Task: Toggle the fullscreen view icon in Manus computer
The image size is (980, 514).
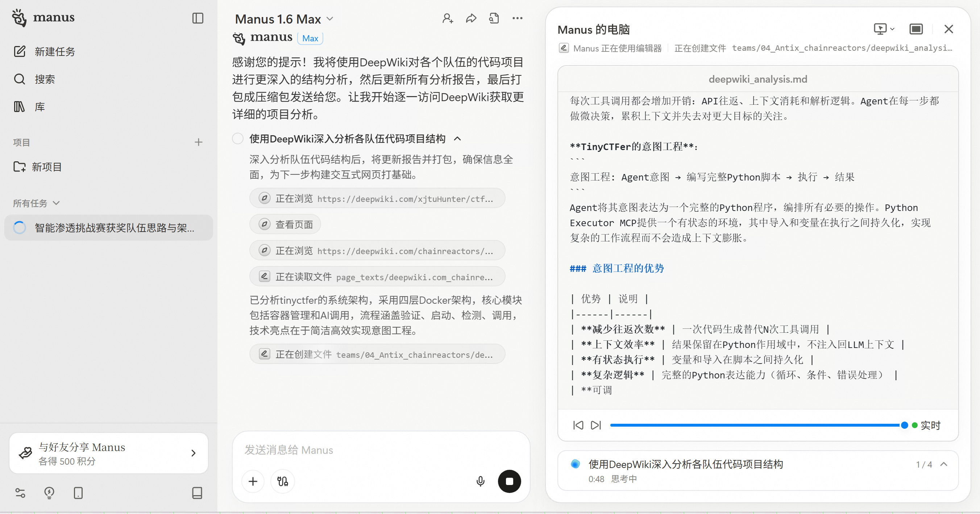Action: pyautogui.click(x=916, y=29)
